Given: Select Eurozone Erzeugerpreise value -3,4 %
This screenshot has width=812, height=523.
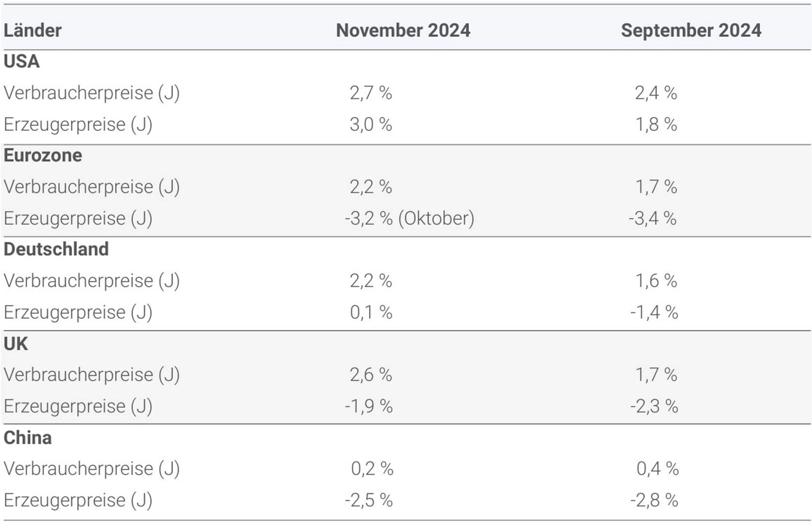Looking at the screenshot, I should [652, 218].
